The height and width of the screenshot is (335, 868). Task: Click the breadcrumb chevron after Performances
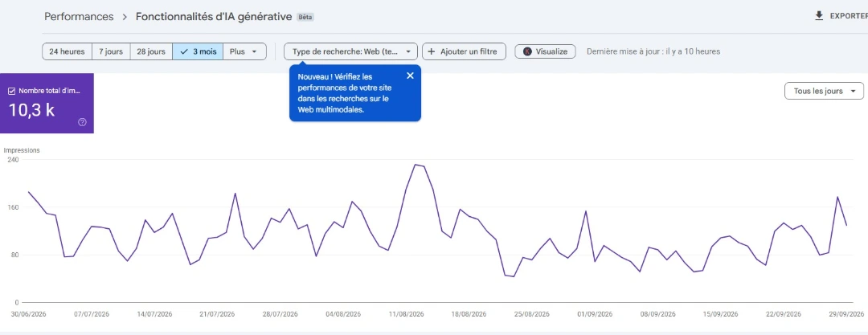pyautogui.click(x=125, y=17)
